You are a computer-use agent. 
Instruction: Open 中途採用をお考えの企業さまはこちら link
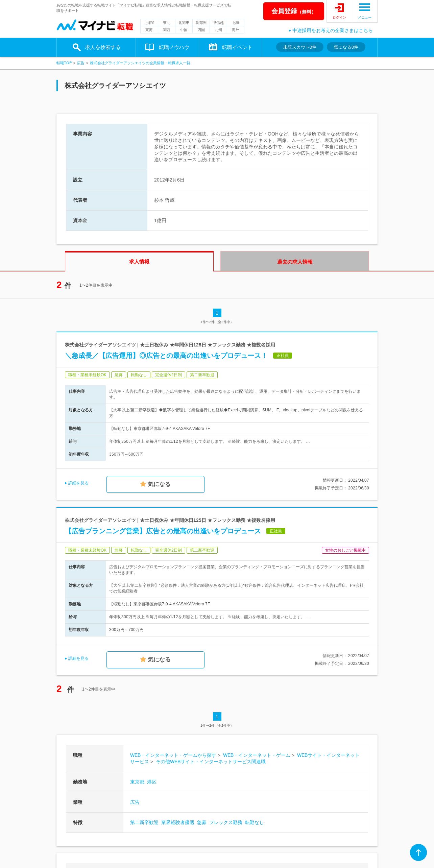(331, 30)
